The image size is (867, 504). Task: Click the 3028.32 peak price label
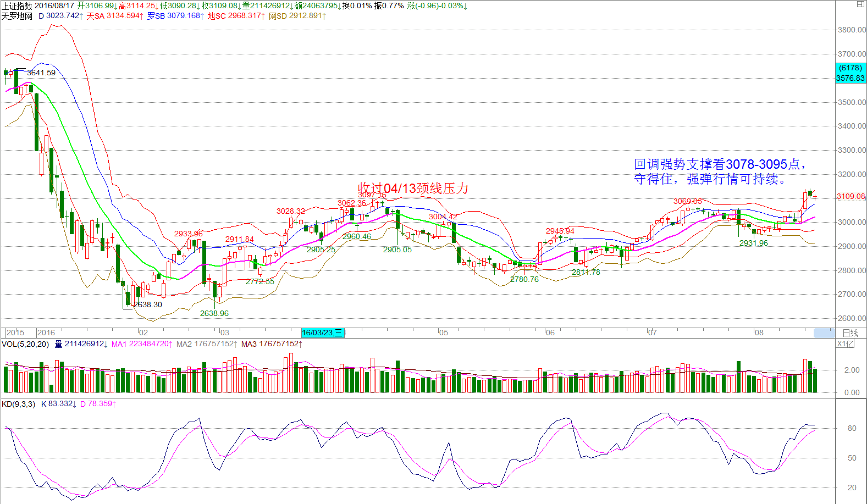(x=291, y=211)
